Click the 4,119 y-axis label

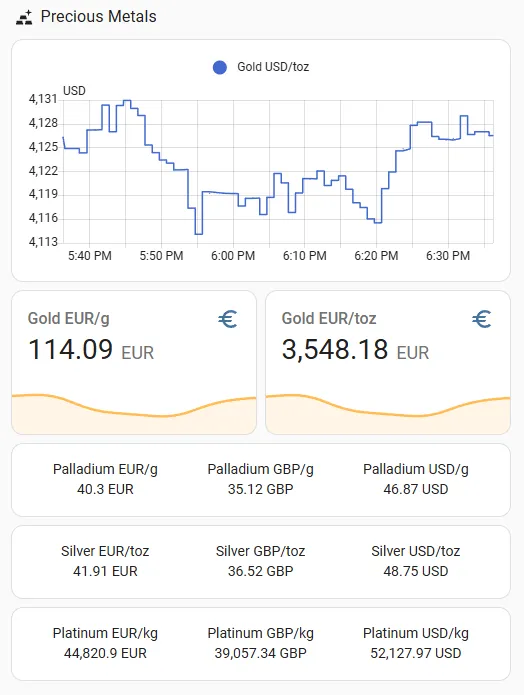(43, 194)
